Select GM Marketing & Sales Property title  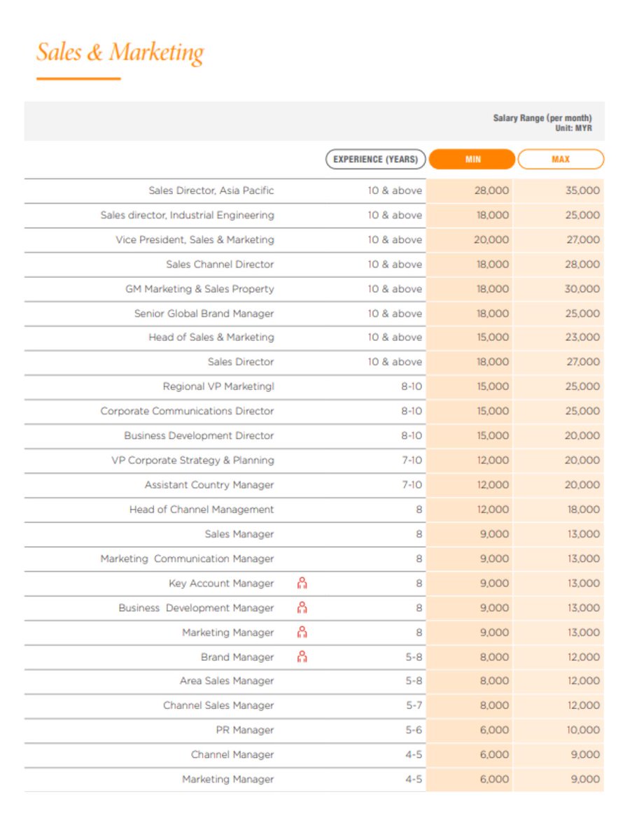pos(199,288)
